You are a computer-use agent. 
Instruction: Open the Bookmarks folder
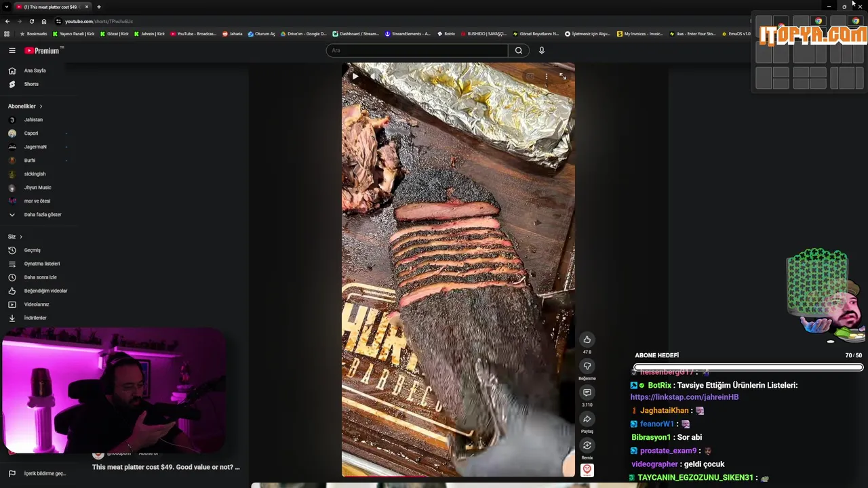(x=33, y=34)
